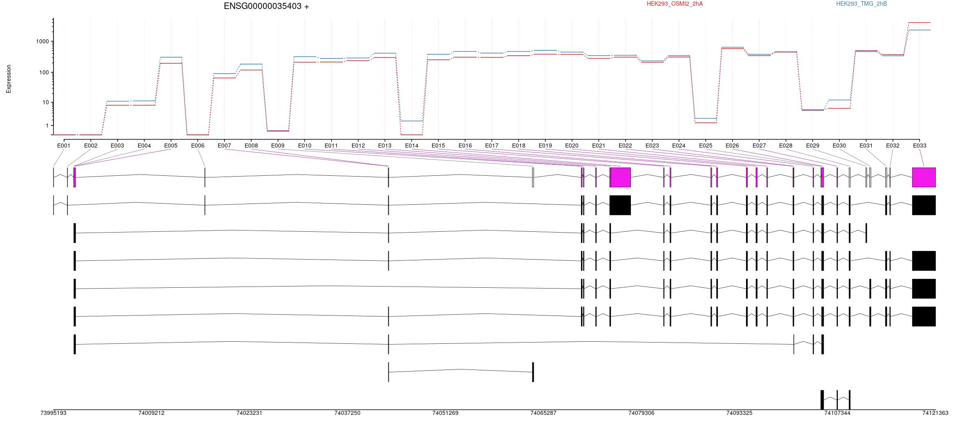Click exon label E031
The image size is (980, 421).
point(866,146)
